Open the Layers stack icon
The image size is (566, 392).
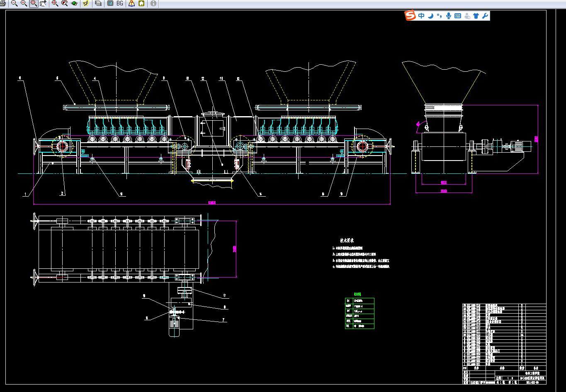pyautogui.click(x=98, y=3)
